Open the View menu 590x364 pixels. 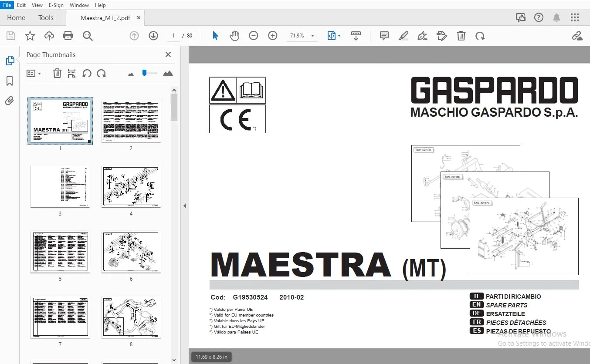tap(37, 5)
